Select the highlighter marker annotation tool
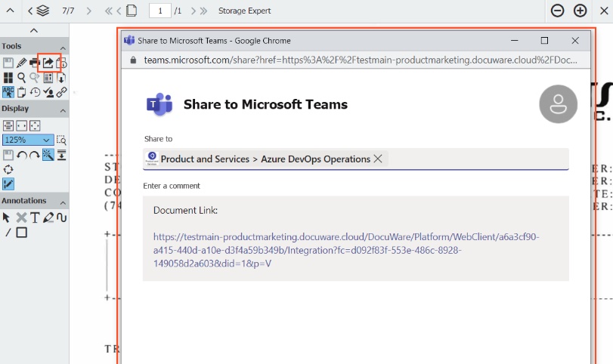 (x=48, y=217)
